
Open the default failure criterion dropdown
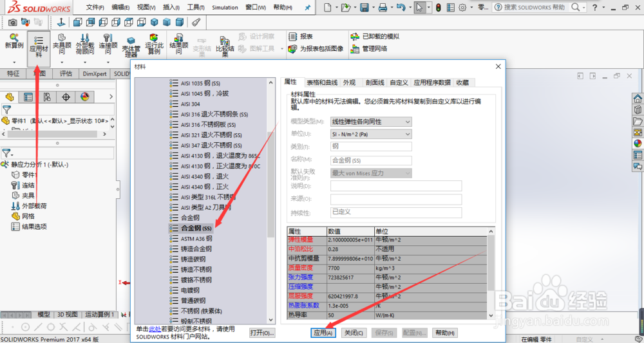pyautogui.click(x=371, y=173)
